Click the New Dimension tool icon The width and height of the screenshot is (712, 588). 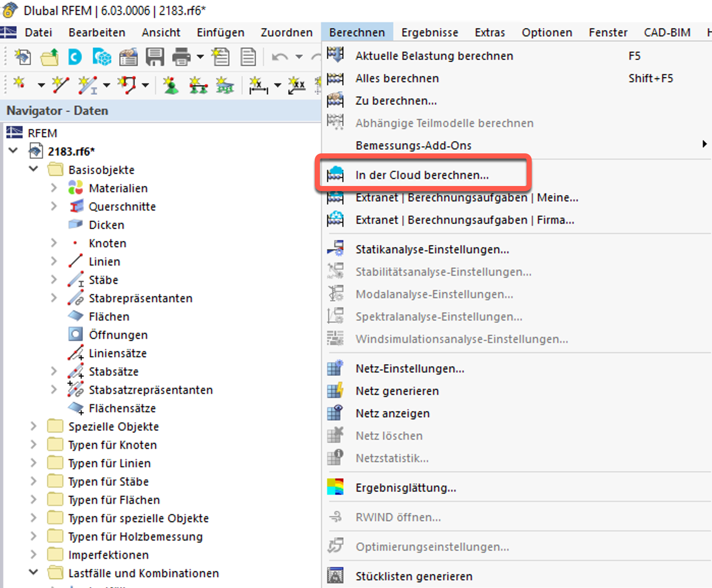point(258,85)
